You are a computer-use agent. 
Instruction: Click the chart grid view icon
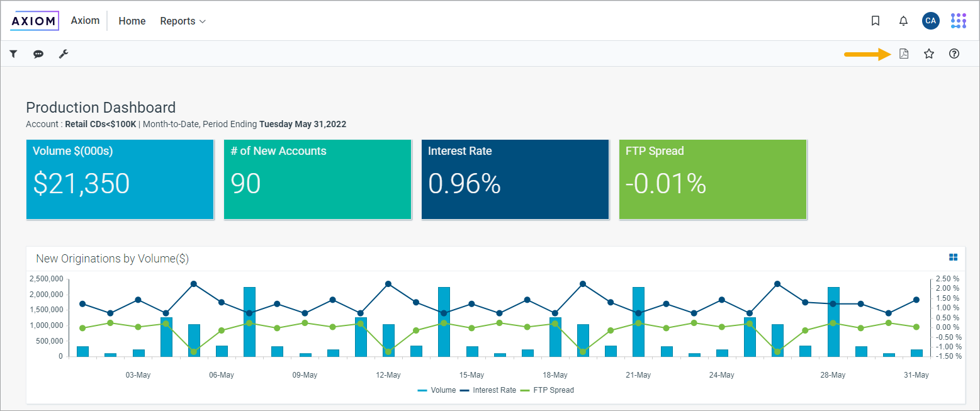click(x=953, y=257)
